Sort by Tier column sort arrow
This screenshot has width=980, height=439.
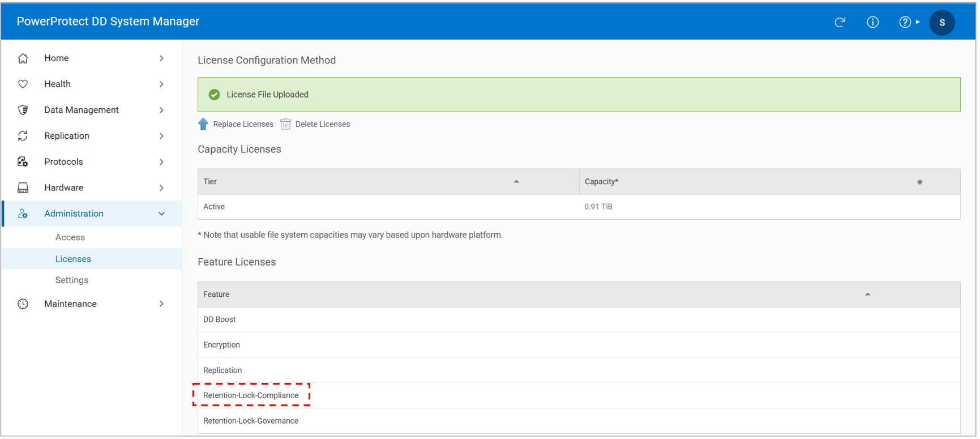516,182
